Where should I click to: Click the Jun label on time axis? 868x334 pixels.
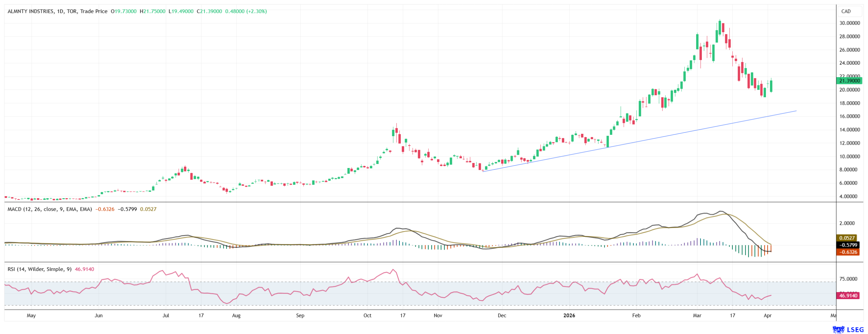click(98, 315)
